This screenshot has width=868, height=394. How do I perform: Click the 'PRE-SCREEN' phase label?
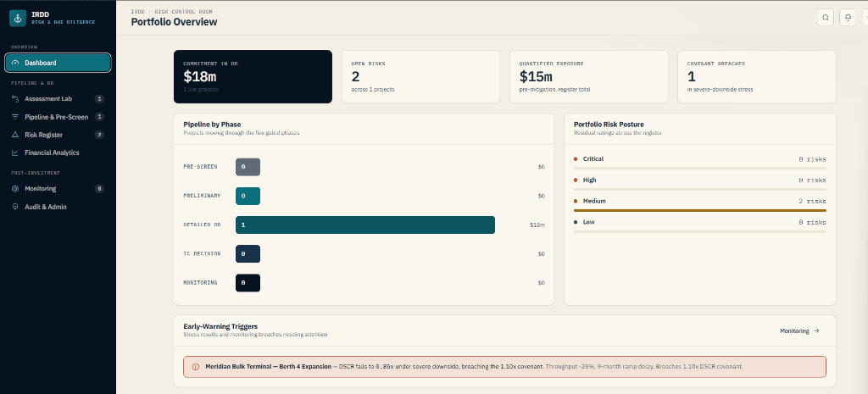pyautogui.click(x=200, y=167)
